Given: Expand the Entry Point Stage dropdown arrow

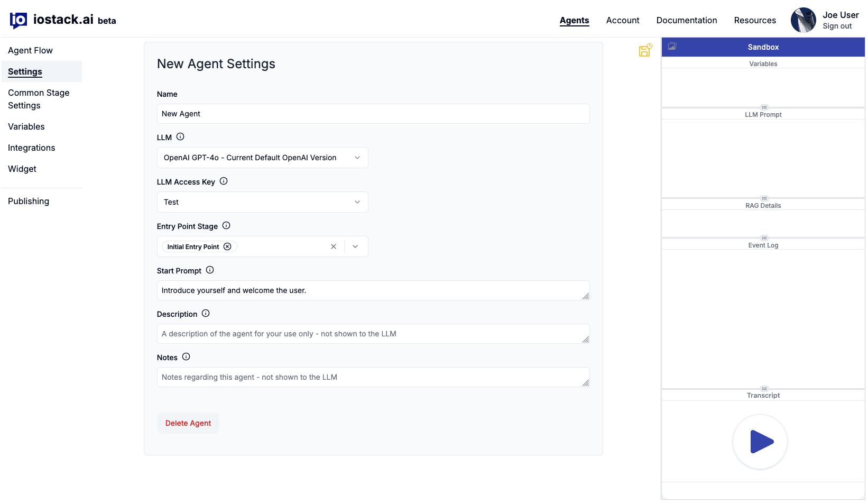Looking at the screenshot, I should click(355, 246).
